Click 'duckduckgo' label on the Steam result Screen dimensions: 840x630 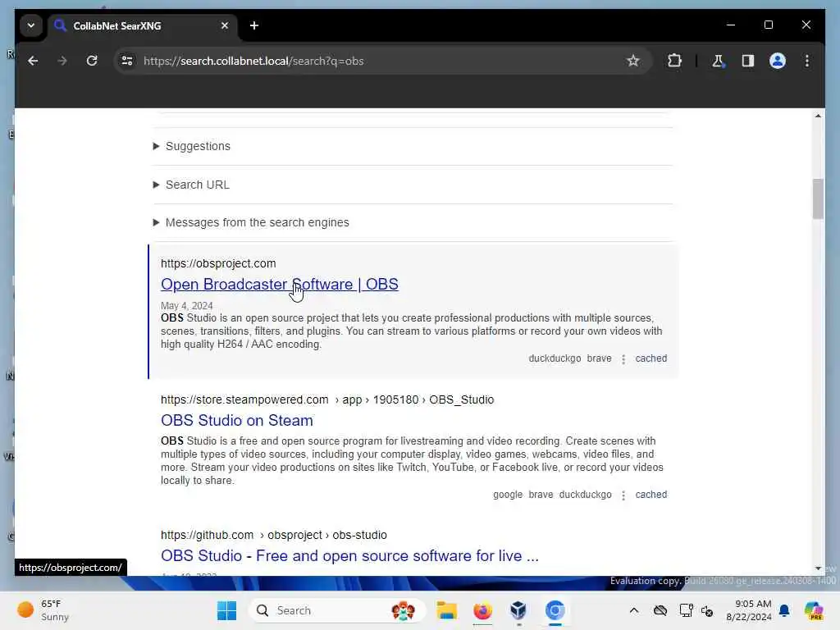(585, 495)
